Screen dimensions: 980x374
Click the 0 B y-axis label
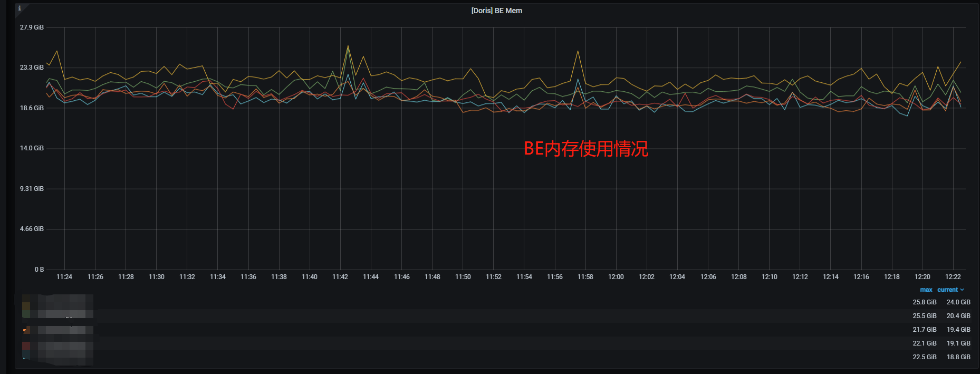tap(39, 270)
